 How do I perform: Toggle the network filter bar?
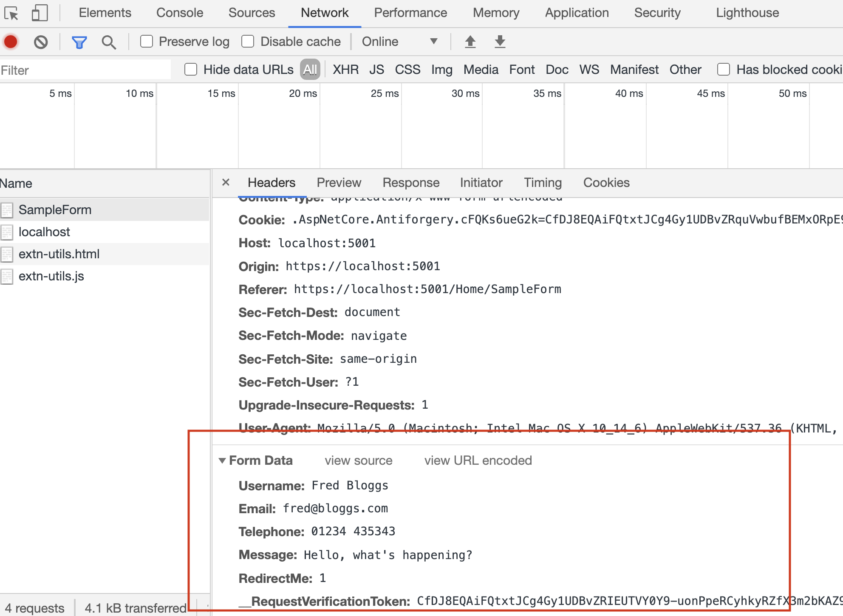click(79, 41)
